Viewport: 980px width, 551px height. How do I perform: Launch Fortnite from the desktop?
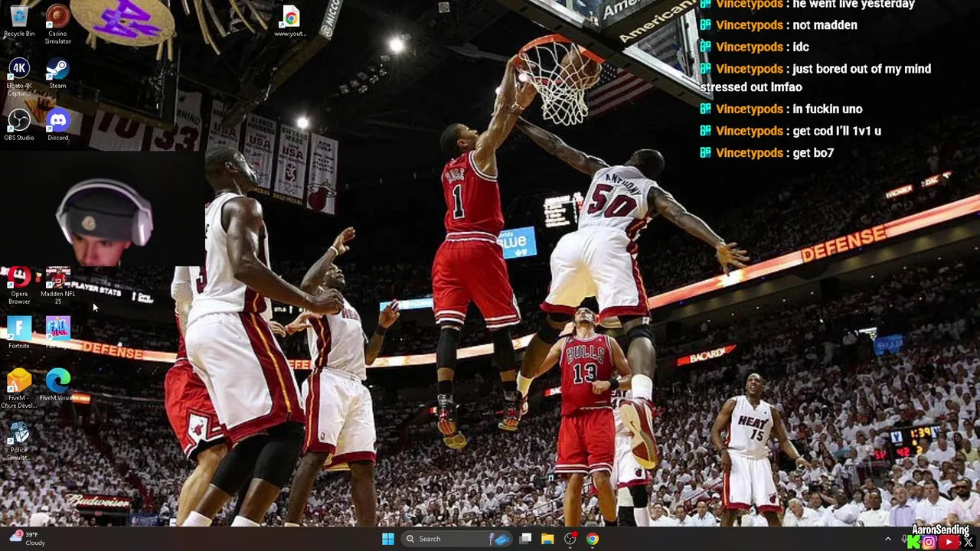(x=19, y=333)
